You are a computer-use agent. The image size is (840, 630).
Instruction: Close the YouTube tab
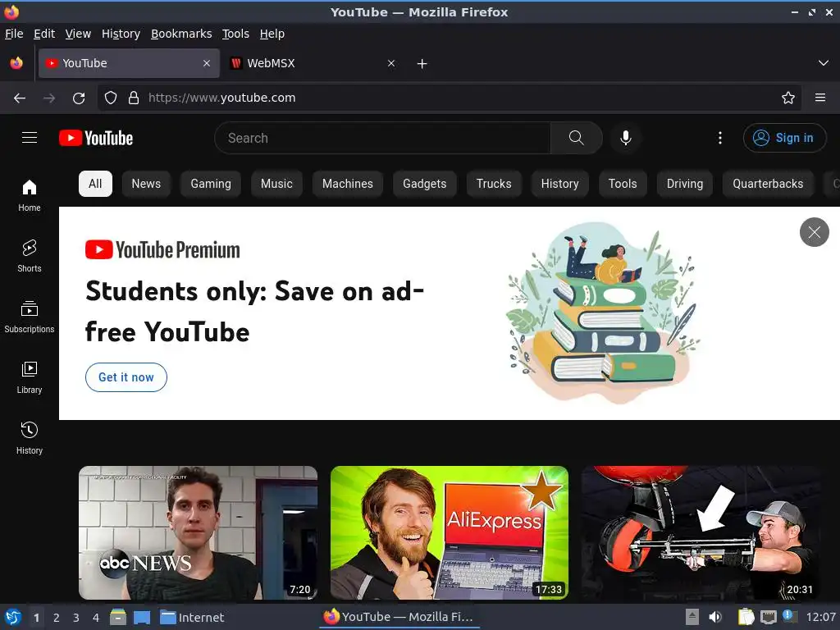[207, 63]
